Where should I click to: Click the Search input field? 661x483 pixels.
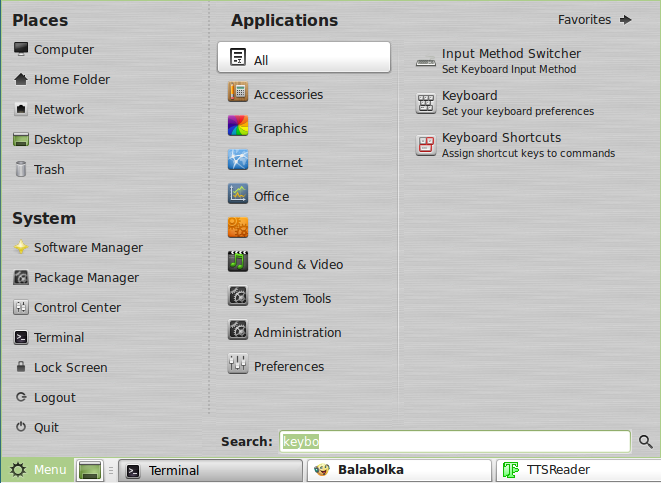(x=455, y=441)
